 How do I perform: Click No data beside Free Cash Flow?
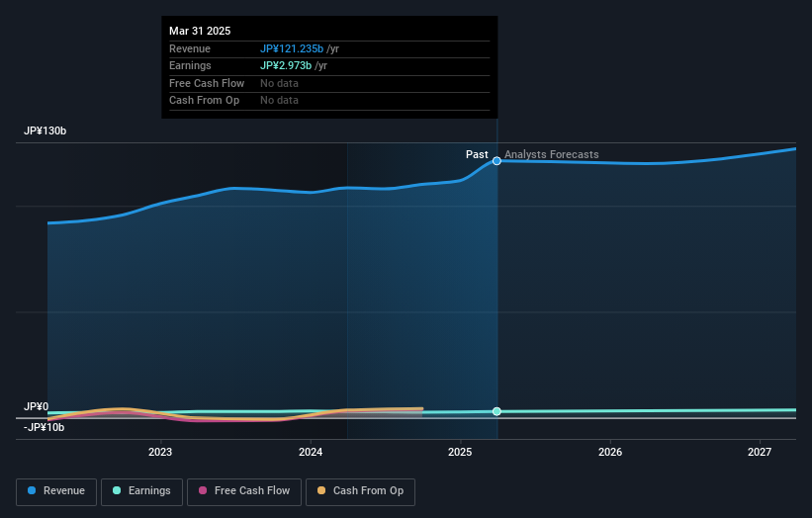279,83
